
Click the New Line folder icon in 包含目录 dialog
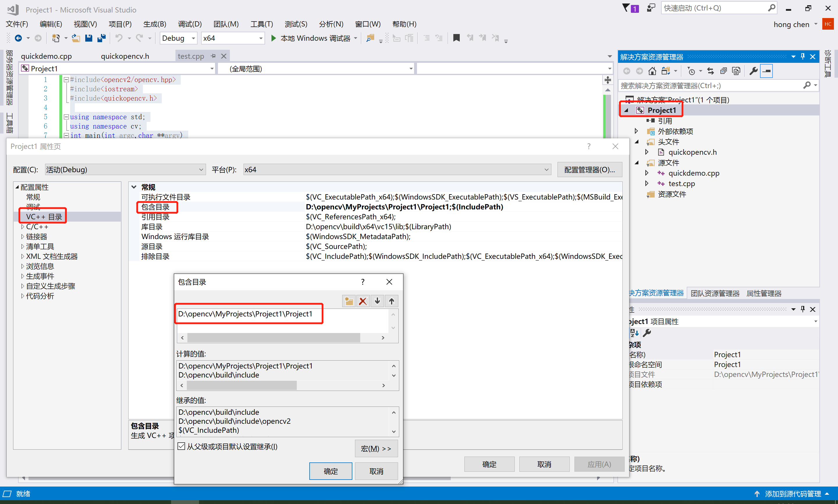(x=349, y=301)
